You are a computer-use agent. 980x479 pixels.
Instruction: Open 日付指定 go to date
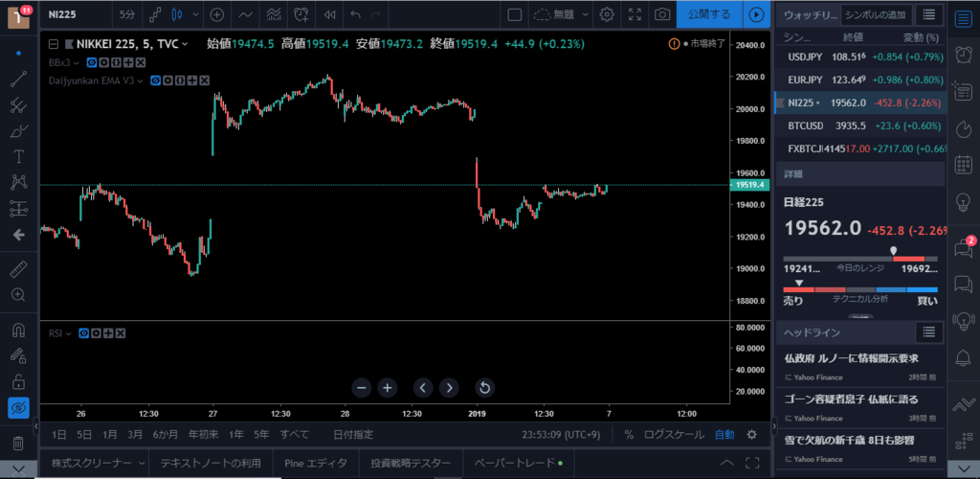click(353, 435)
